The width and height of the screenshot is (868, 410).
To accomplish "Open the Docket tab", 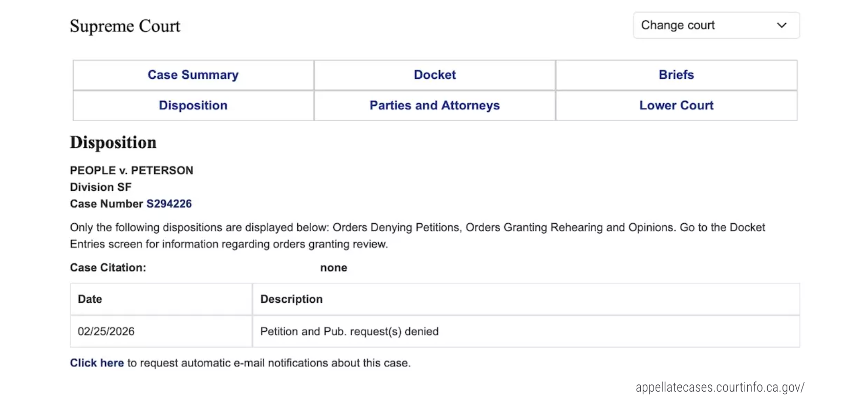I will (435, 75).
